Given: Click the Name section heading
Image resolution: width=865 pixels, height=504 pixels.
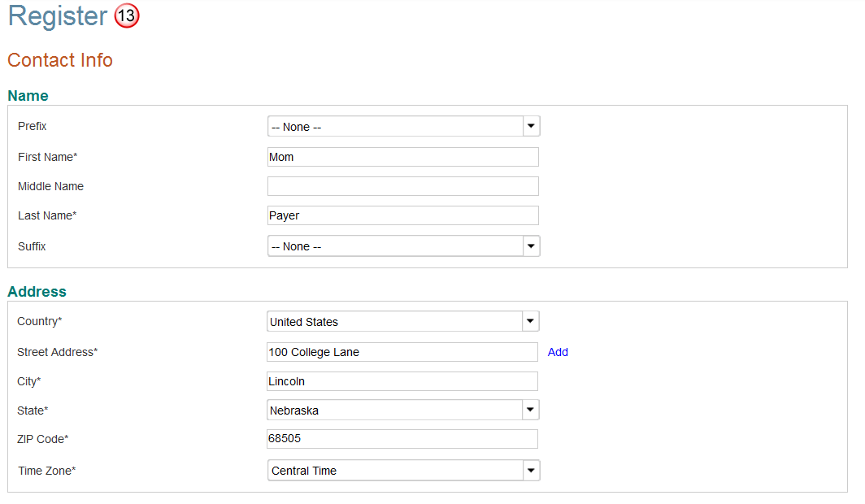Looking at the screenshot, I should [x=28, y=96].
